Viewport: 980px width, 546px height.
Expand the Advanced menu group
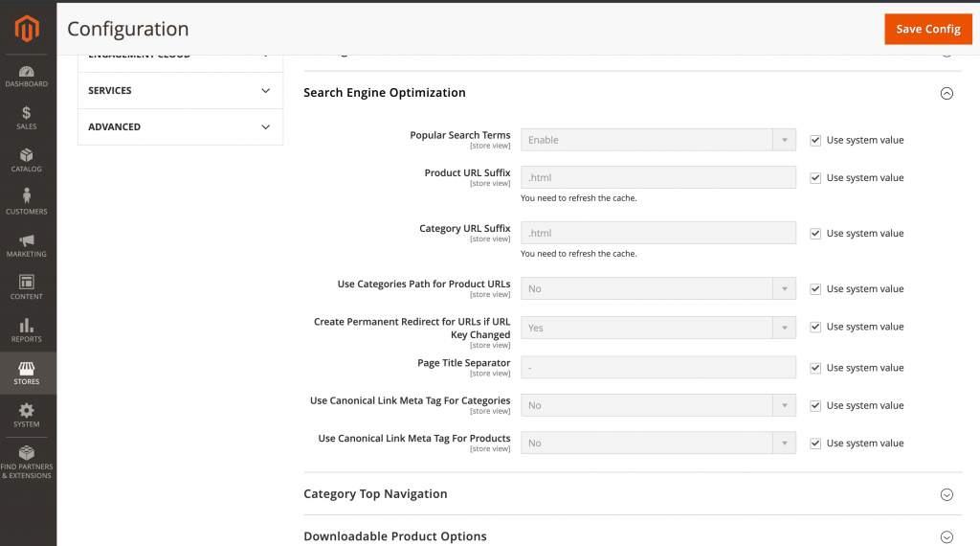180,127
